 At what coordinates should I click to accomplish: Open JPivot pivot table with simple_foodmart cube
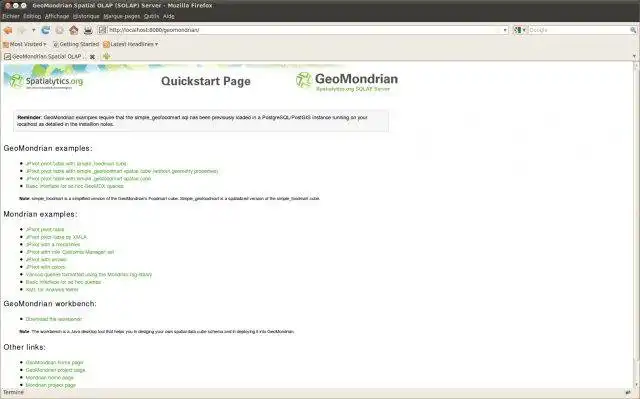[x=76, y=164]
